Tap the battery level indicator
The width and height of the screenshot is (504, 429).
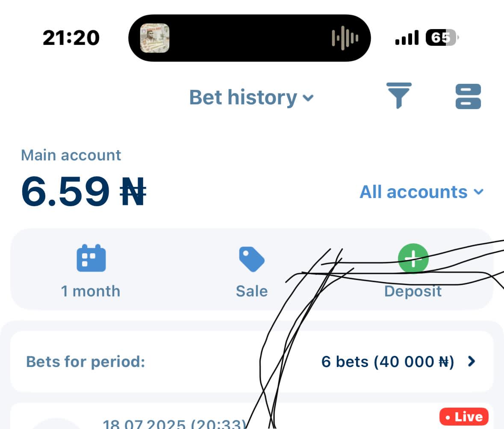coord(442,38)
